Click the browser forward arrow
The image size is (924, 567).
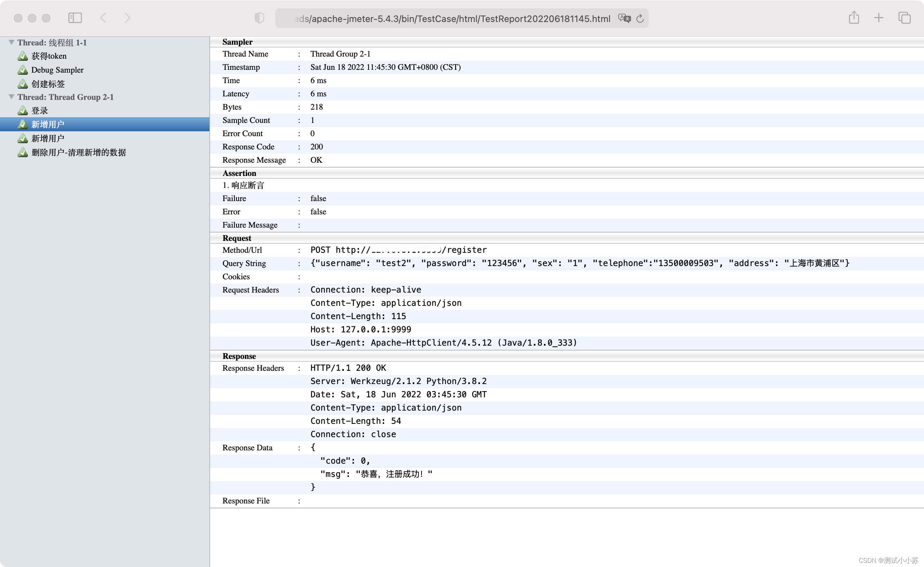pos(127,18)
